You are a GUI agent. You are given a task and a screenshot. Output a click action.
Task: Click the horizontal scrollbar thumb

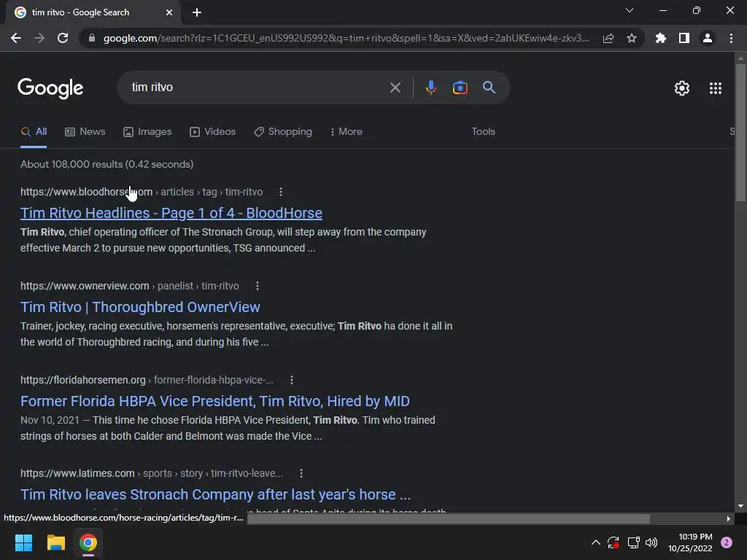[449, 518]
